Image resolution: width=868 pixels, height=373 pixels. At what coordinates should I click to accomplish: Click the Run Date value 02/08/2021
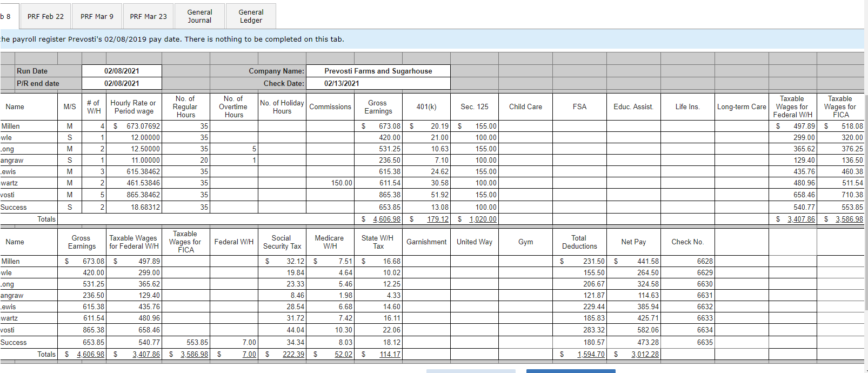122,71
